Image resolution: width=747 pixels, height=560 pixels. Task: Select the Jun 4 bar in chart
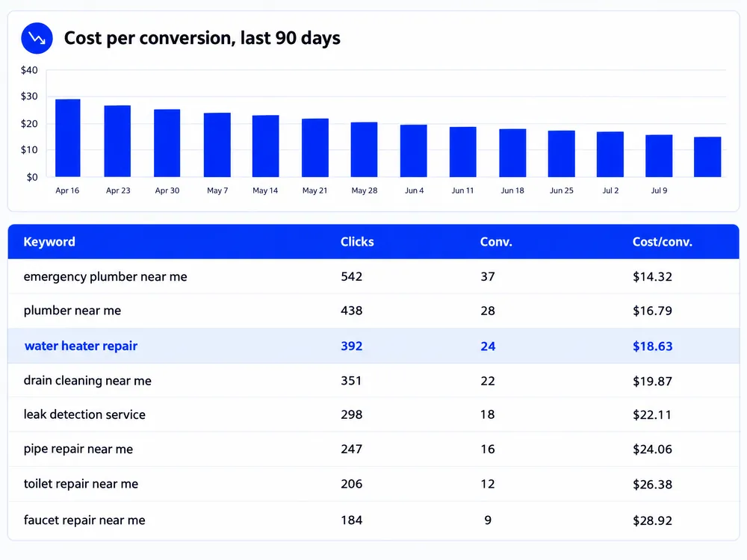[x=414, y=151]
